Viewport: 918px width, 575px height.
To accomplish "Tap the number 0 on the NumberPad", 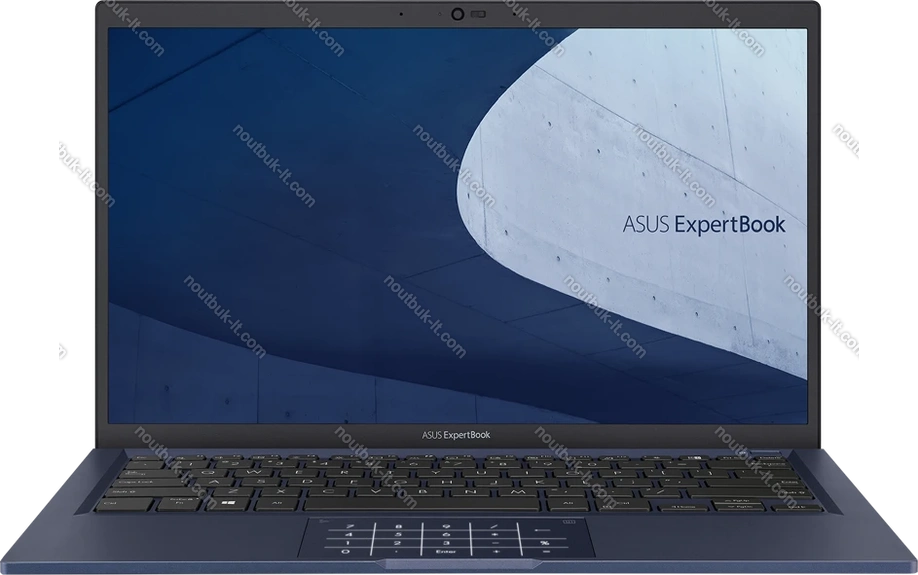I will pyautogui.click(x=346, y=551).
